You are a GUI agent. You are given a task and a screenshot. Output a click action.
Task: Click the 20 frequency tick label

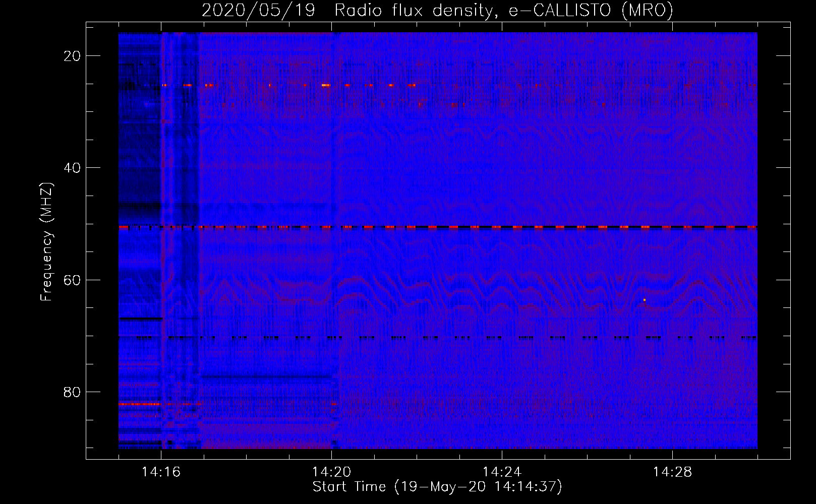pos(72,56)
